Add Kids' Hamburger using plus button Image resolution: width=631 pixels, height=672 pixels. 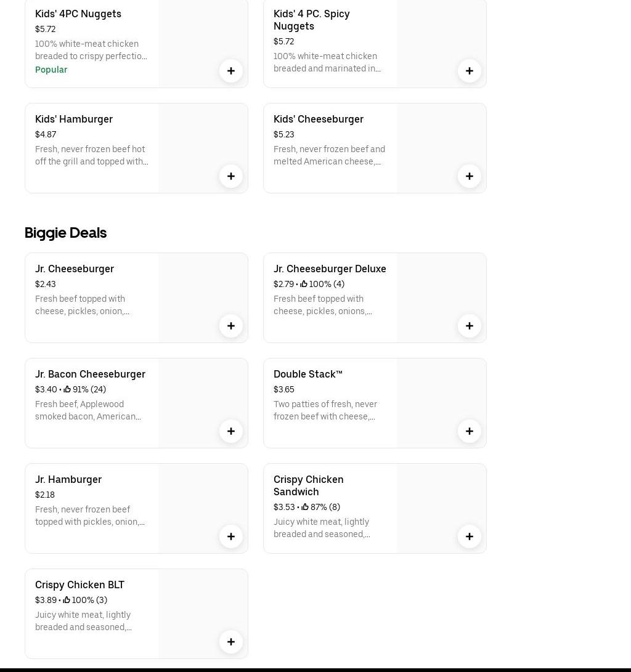pos(231,176)
